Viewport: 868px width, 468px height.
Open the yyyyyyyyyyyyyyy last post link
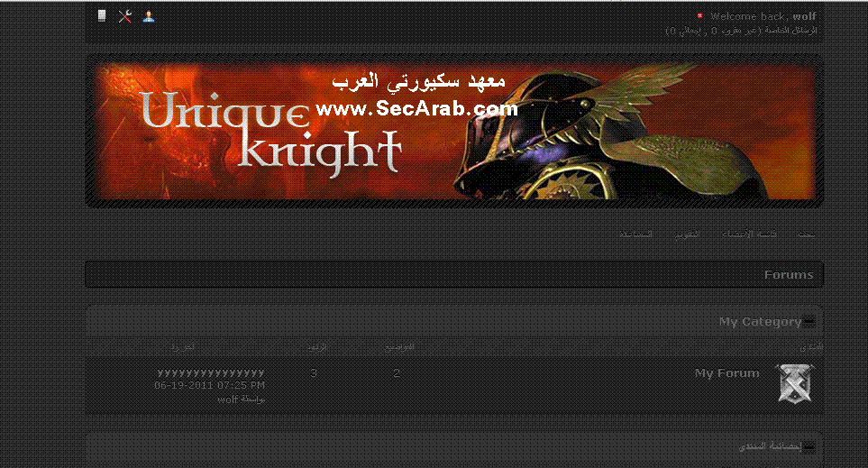[x=211, y=372]
